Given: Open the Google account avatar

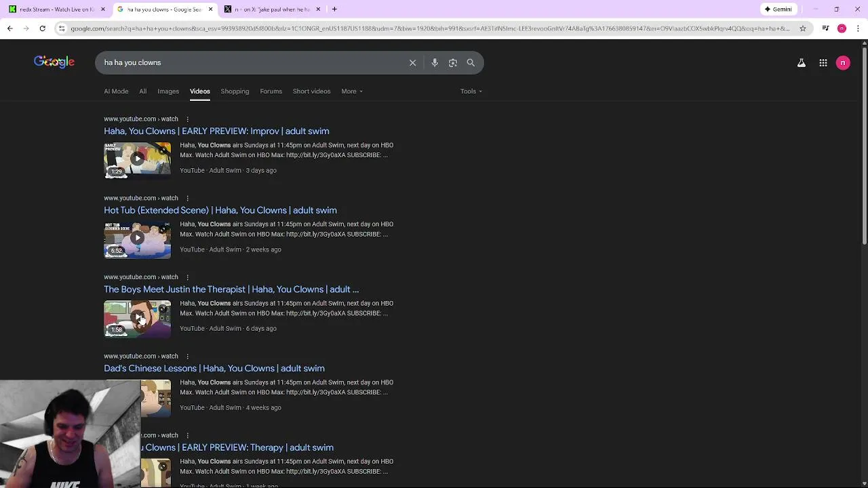Looking at the screenshot, I should (843, 63).
